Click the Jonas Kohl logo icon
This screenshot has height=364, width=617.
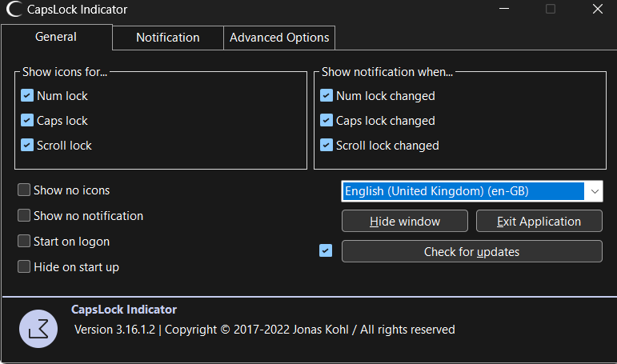tap(38, 329)
